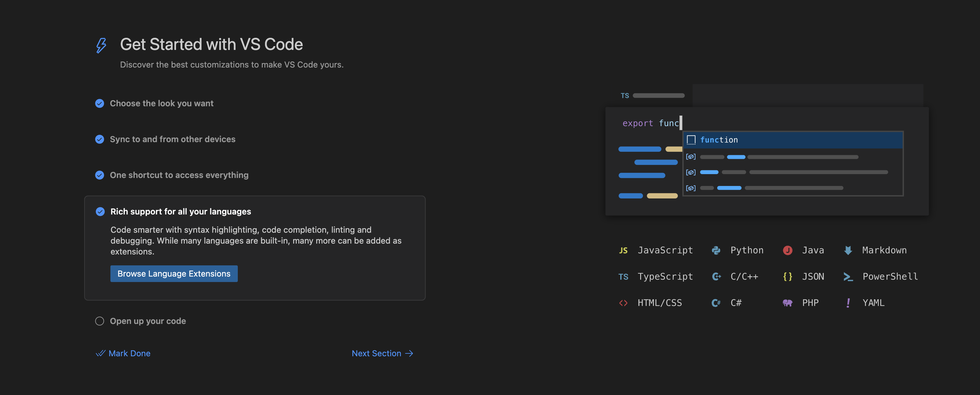980x395 pixels.
Task: Click the Next Section link
Action: click(382, 353)
